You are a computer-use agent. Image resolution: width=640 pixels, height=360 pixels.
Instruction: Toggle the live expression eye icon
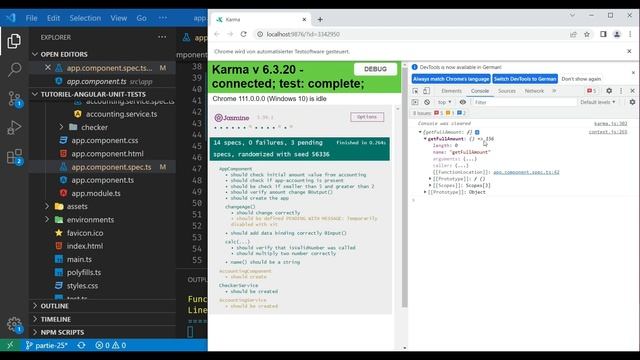point(462,102)
